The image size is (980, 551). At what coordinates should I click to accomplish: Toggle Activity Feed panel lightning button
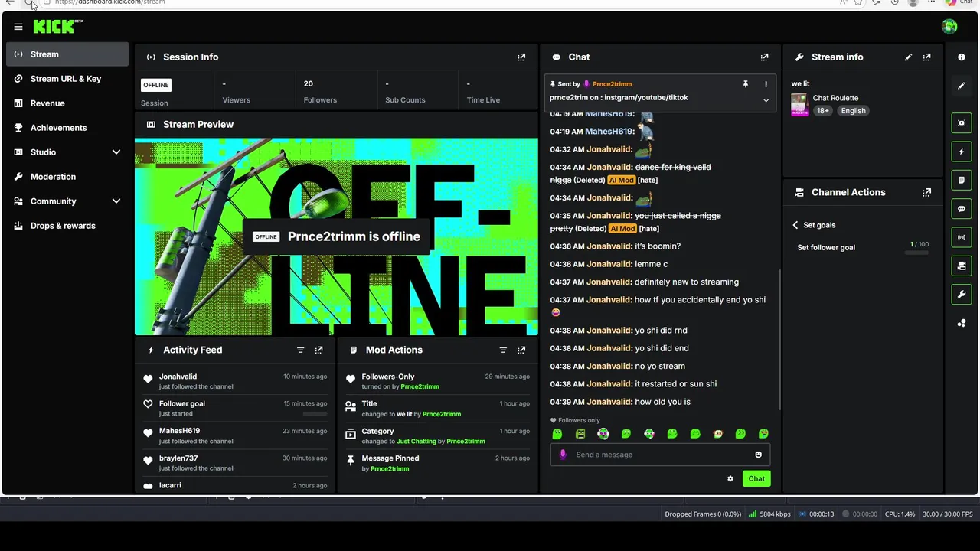[962, 152]
